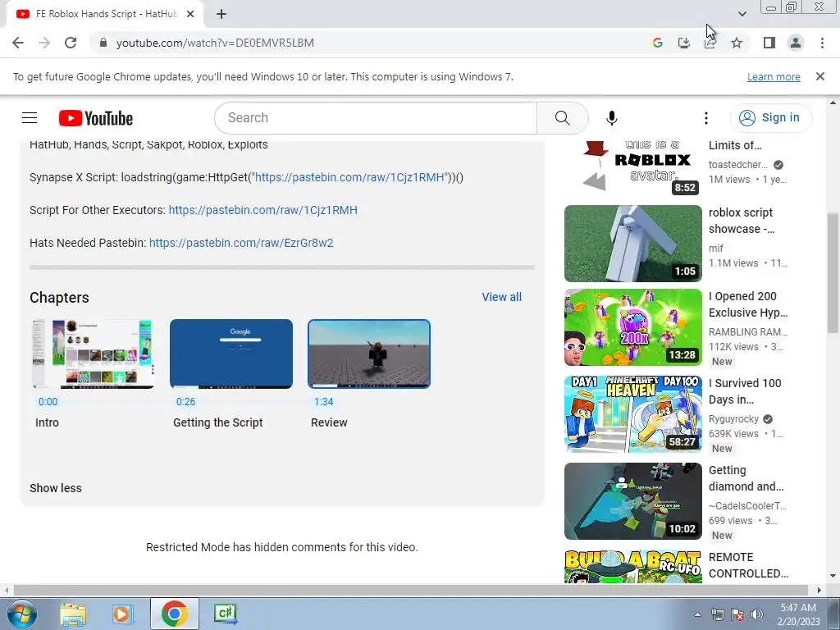
Task: Open Chrome profile avatar
Action: (796, 43)
